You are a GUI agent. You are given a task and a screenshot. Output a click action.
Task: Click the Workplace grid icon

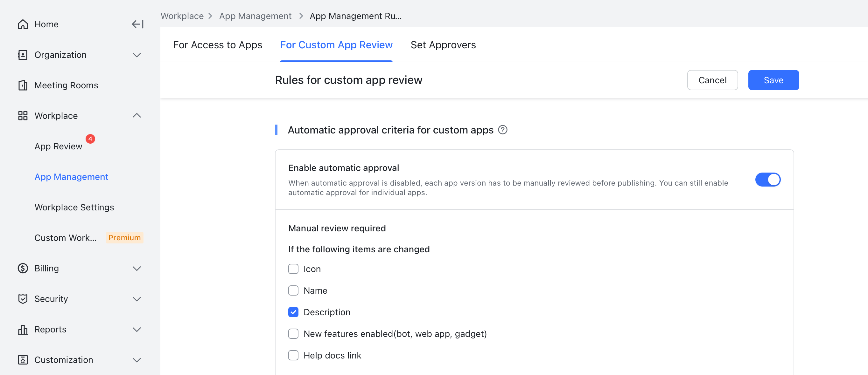(23, 116)
